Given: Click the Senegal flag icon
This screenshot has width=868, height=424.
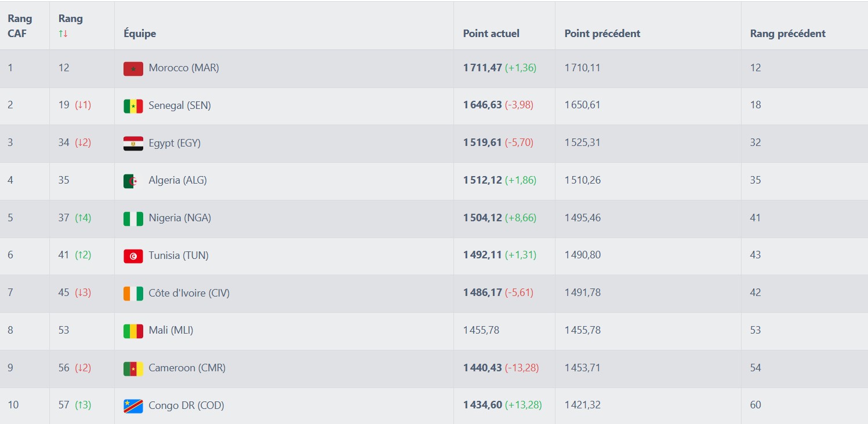Looking at the screenshot, I should click(x=133, y=106).
